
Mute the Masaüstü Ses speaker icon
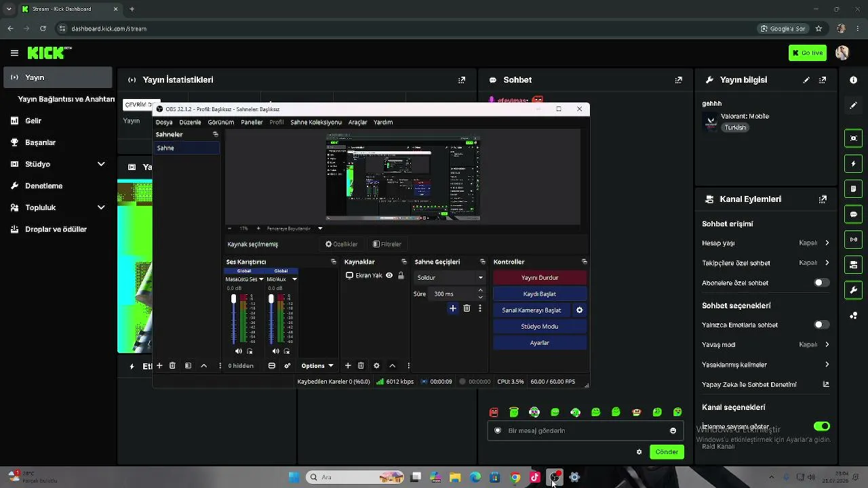click(238, 351)
